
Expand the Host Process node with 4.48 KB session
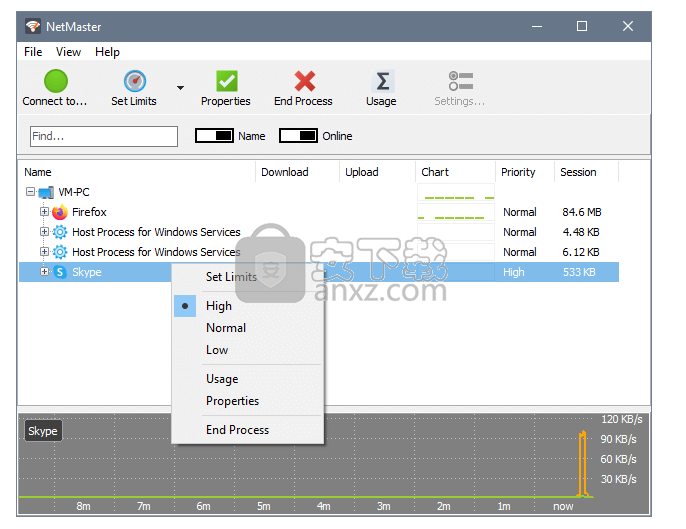pyautogui.click(x=44, y=231)
